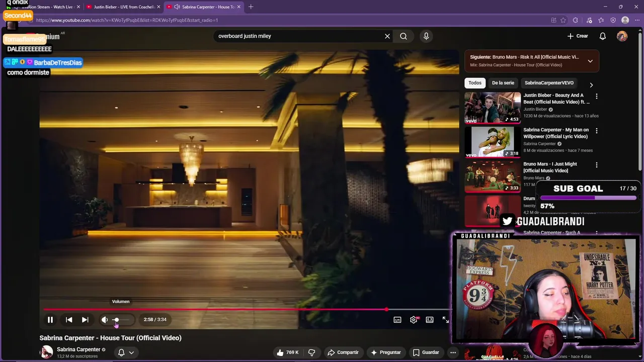Toggle subtitles with the captions icon
Screen dimensions: 644x362
(x=397, y=320)
